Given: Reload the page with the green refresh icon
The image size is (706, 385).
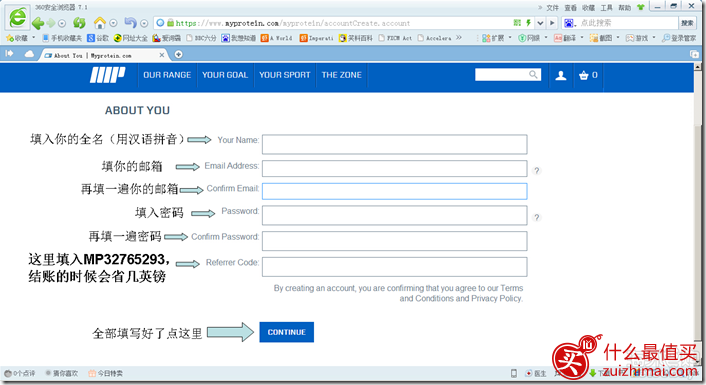Looking at the screenshot, I should [79, 23].
